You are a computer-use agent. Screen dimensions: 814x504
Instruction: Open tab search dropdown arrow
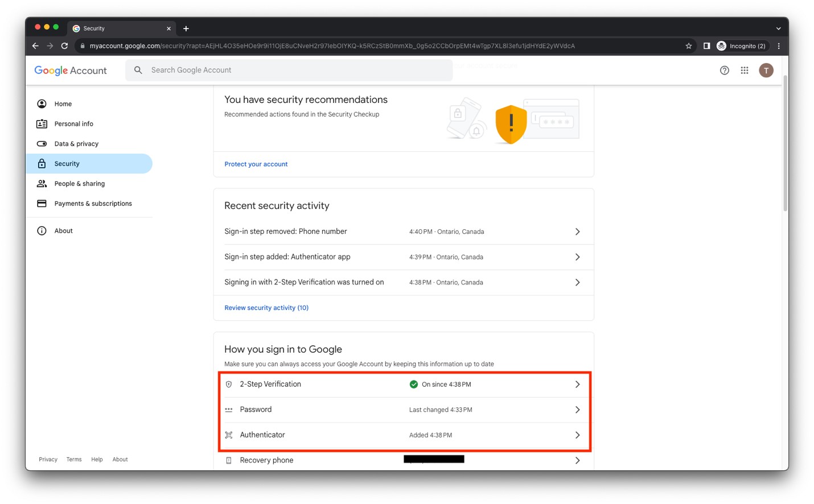(x=778, y=28)
